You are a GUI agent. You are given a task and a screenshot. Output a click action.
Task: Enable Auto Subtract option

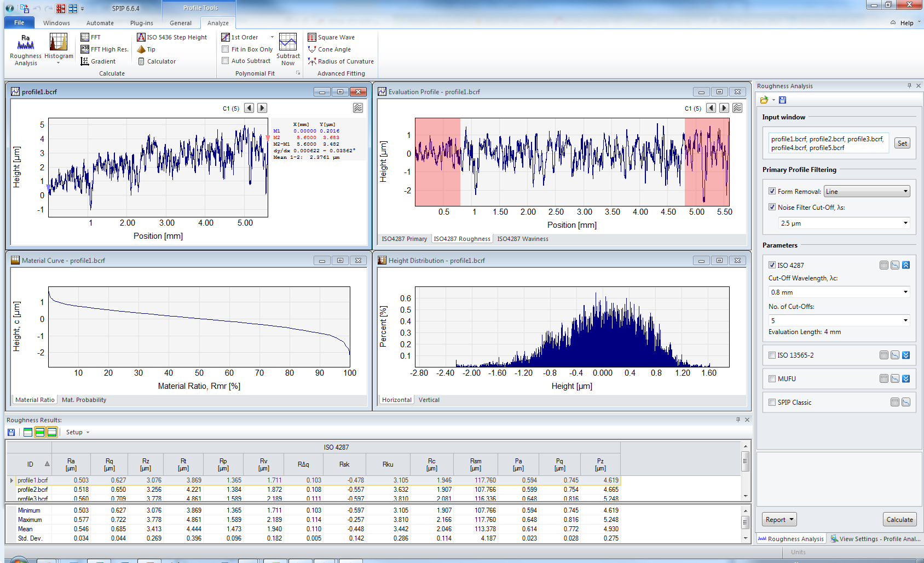click(225, 61)
